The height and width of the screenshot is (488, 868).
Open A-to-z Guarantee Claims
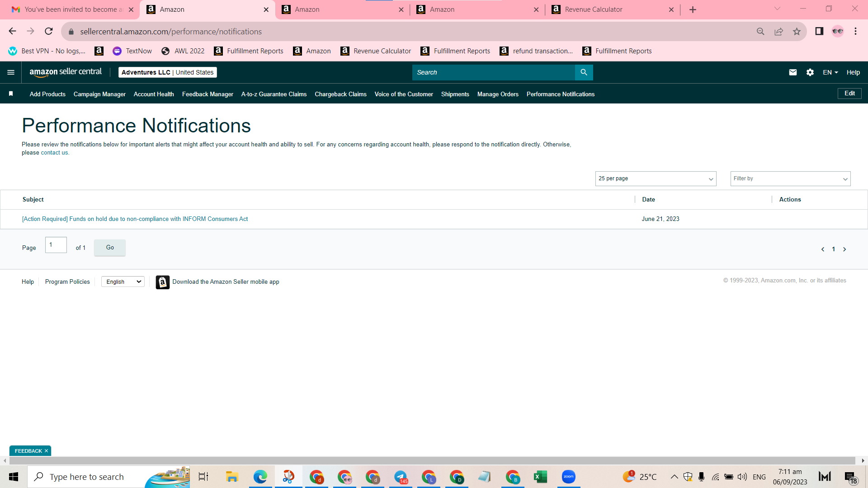coord(274,94)
